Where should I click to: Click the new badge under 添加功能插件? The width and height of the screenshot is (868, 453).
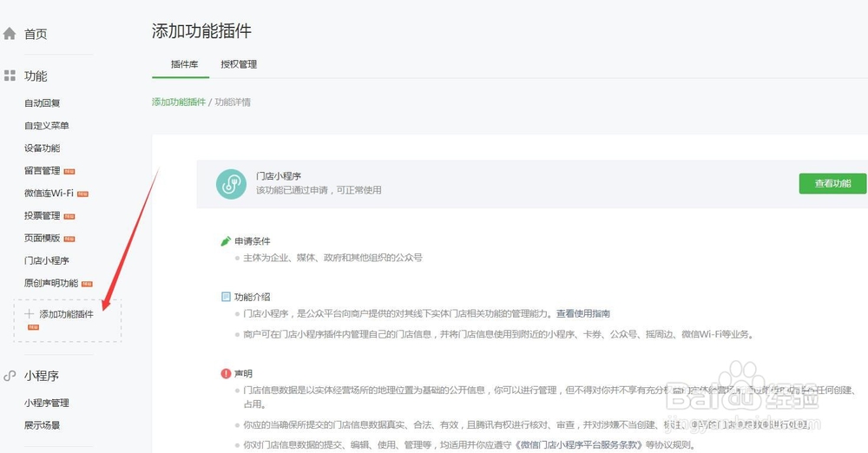point(33,327)
